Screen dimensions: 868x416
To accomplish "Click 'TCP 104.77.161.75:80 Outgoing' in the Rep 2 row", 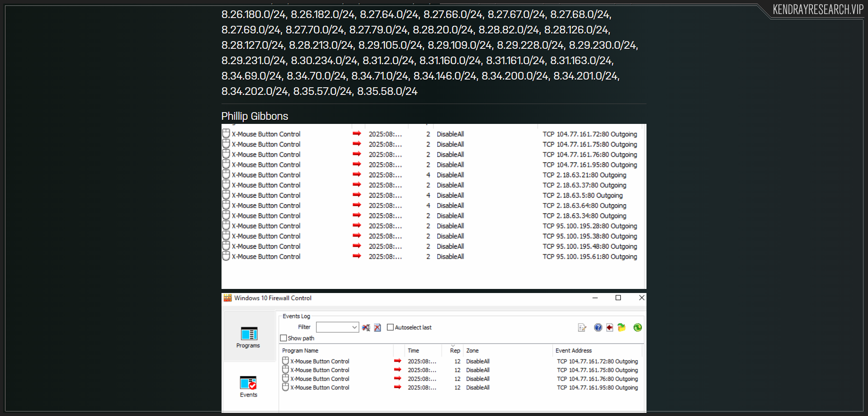I will coord(590,145).
